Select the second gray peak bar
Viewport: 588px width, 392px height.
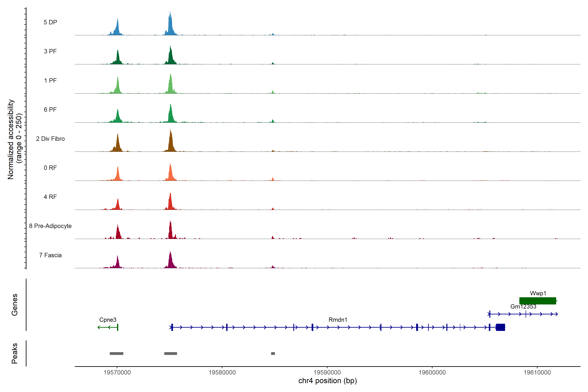pyautogui.click(x=171, y=353)
